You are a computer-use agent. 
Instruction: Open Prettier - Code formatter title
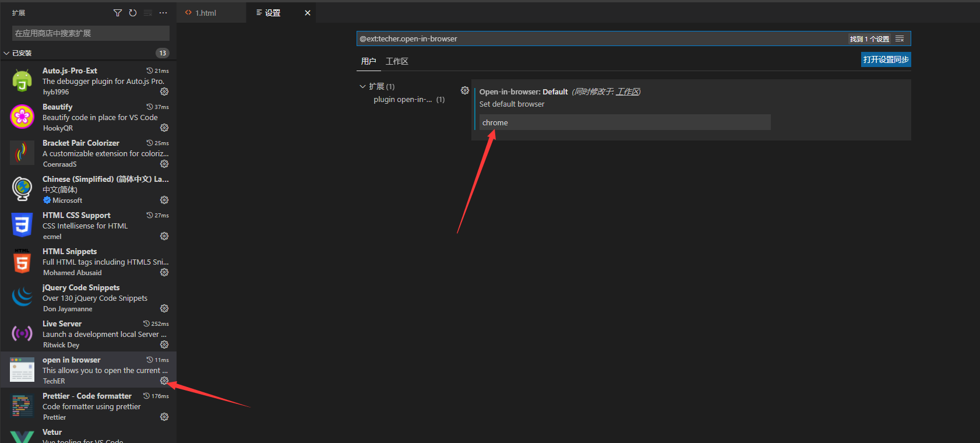coord(87,396)
